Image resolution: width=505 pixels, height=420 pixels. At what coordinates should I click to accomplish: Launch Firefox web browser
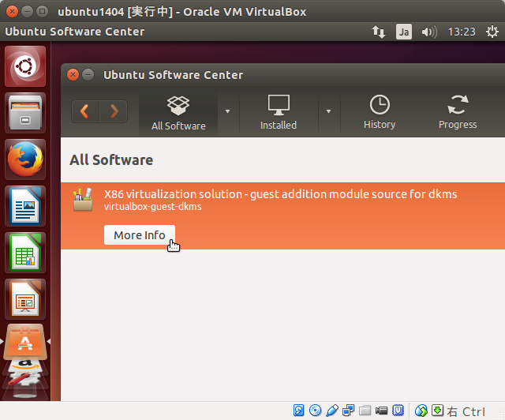click(25, 159)
